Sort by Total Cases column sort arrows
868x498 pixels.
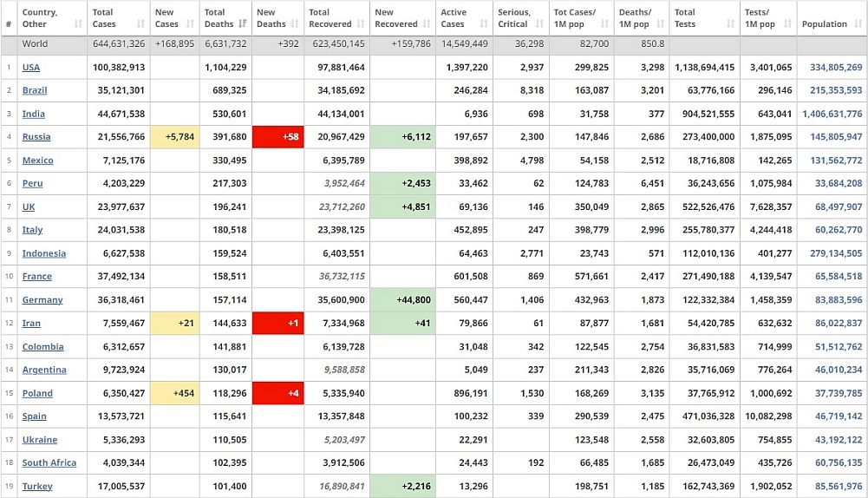pyautogui.click(x=140, y=23)
